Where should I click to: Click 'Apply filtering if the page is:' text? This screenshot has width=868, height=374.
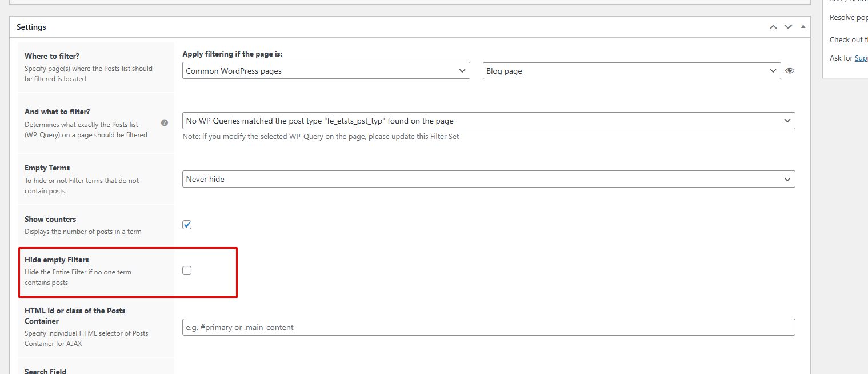coord(233,54)
